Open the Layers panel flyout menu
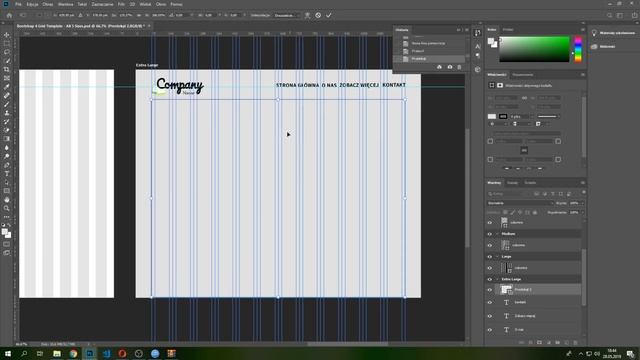Image resolution: width=640 pixels, height=360 pixels. pyautogui.click(x=582, y=182)
